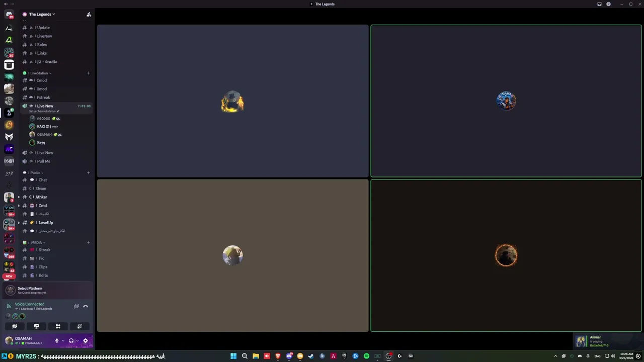Disconnect from voice with hang-up icon
The width and height of the screenshot is (644, 362).
coord(86,306)
